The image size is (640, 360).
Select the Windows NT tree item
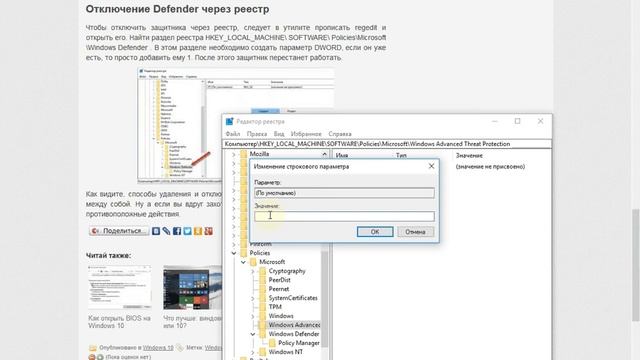tap(285, 352)
